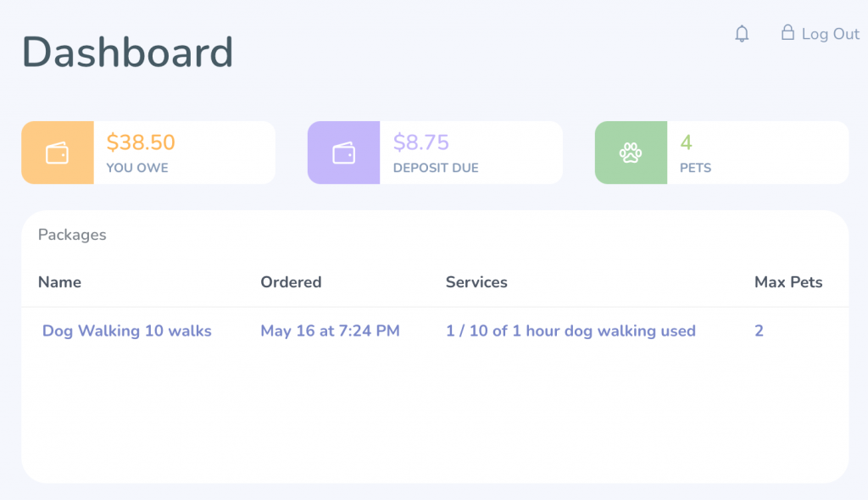Open the $8.75 deposit due amount

coord(420,142)
